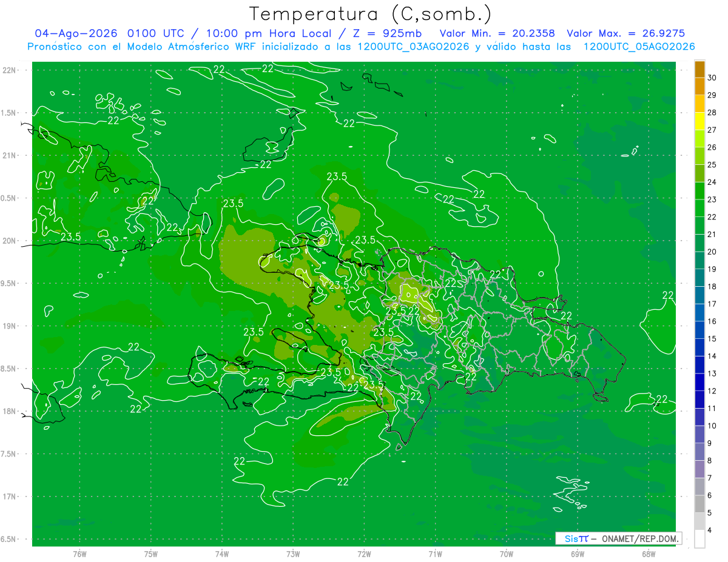Click legend scale value "9"
The height and width of the screenshot is (562, 728).
[x=710, y=443]
